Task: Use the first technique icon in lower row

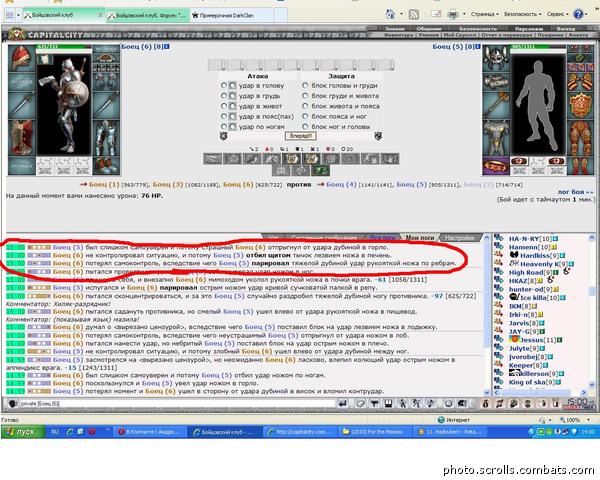Action: coord(281,170)
